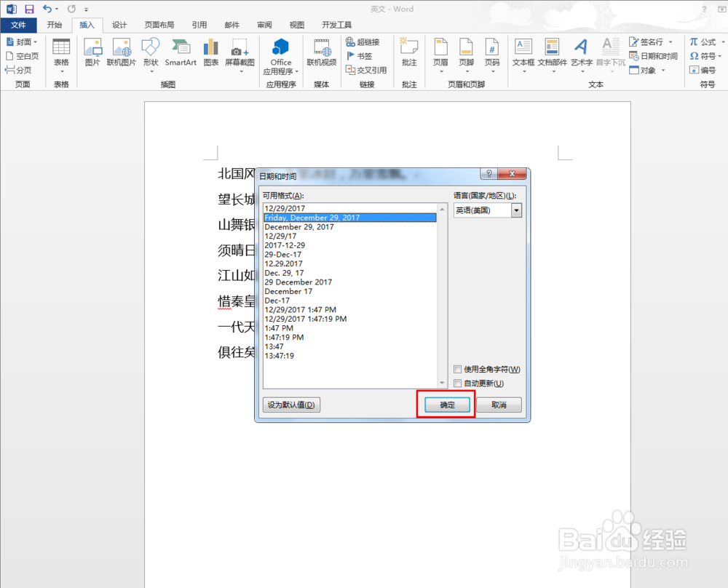Insert a SmartArt graphic
This screenshot has height=588, width=728.
pyautogui.click(x=181, y=52)
